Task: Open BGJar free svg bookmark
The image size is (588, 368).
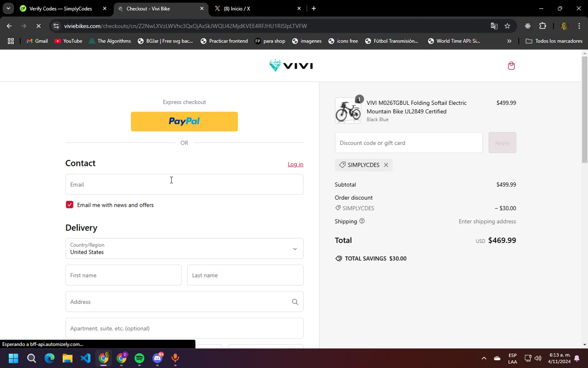Action: 165,41
